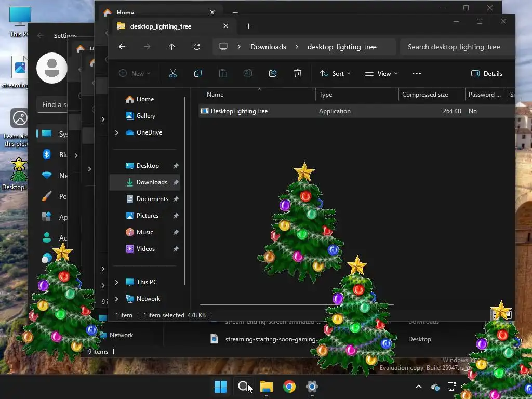Launch Chrome from the taskbar

[289, 387]
